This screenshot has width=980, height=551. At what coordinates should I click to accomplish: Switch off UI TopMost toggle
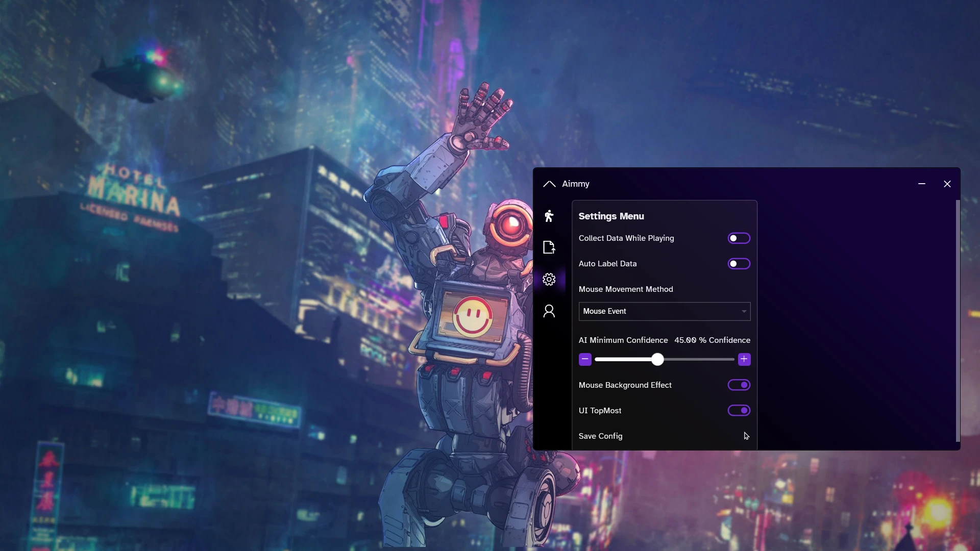click(739, 411)
